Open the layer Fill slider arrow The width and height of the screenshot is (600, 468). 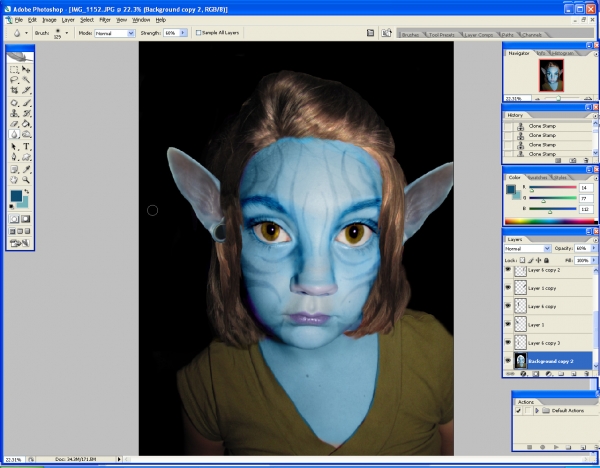[x=594, y=260]
